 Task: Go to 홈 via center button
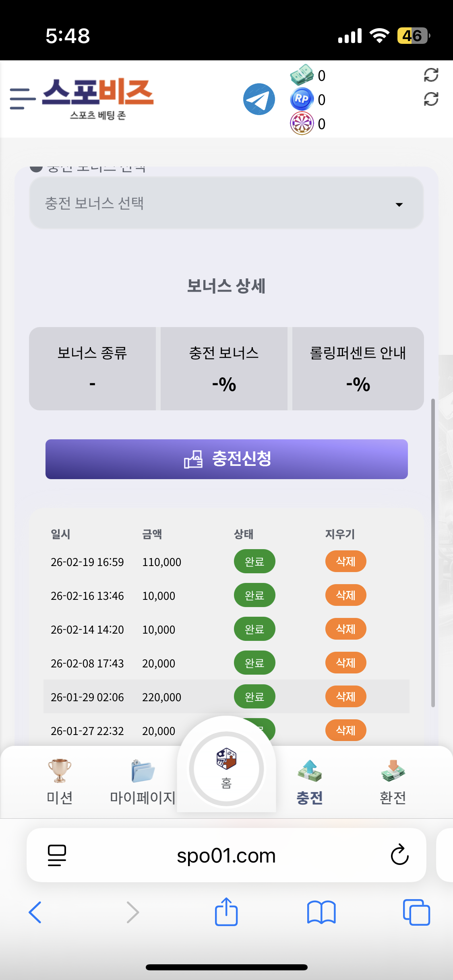click(x=226, y=768)
